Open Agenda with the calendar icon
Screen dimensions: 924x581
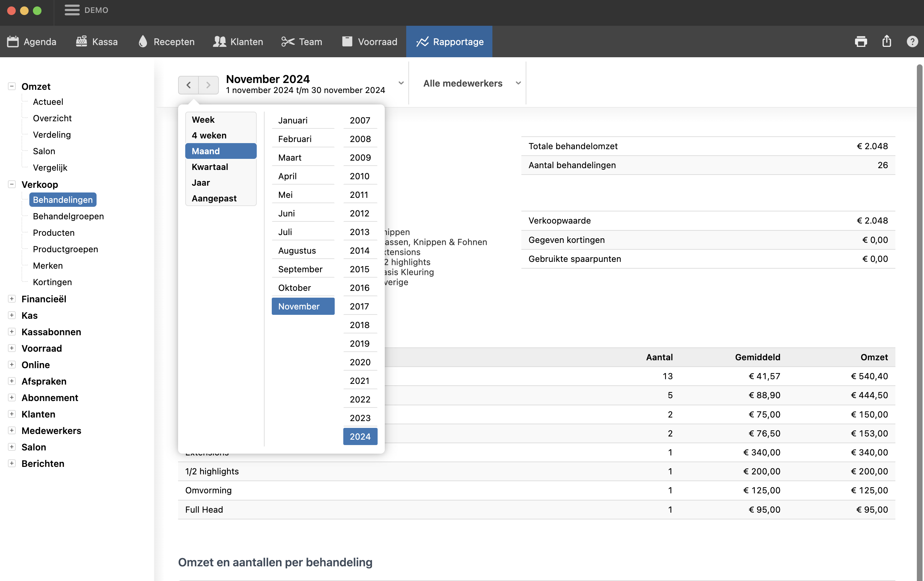point(13,41)
